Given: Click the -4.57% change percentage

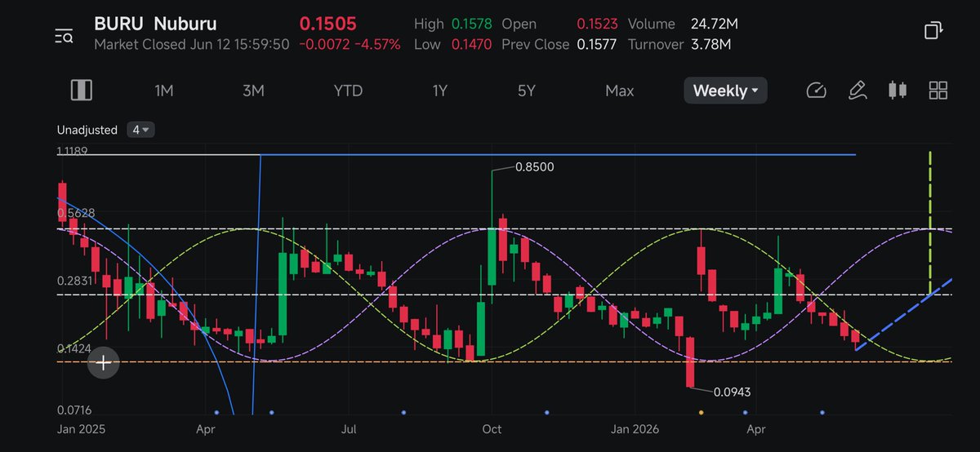Looking at the screenshot, I should [x=379, y=44].
